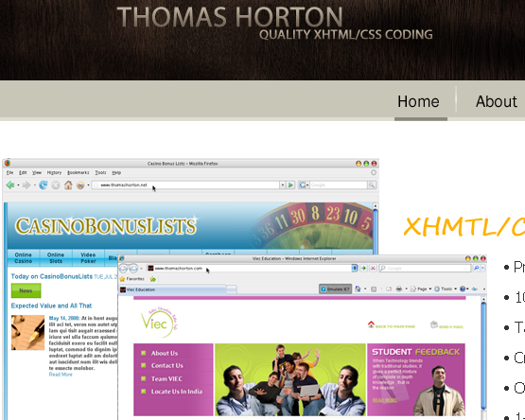Open the About navigation tab
Screen dimensions: 525x420
click(x=497, y=101)
